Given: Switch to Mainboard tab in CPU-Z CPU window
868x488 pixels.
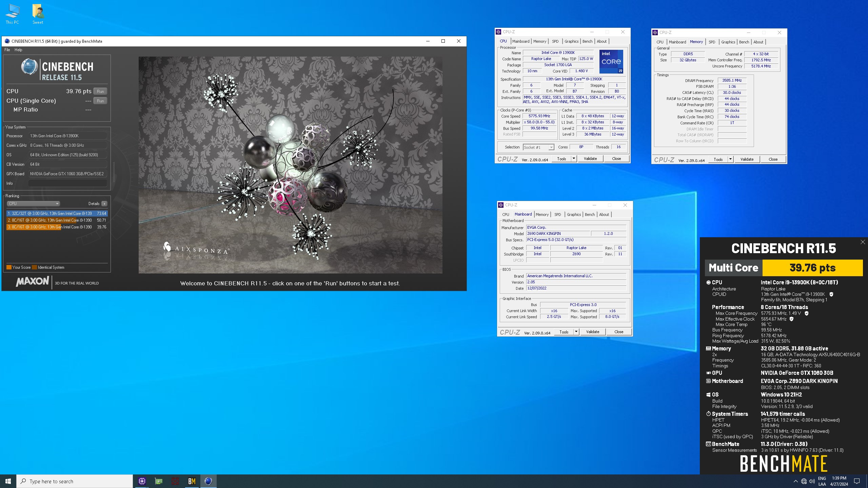Looking at the screenshot, I should click(521, 41).
